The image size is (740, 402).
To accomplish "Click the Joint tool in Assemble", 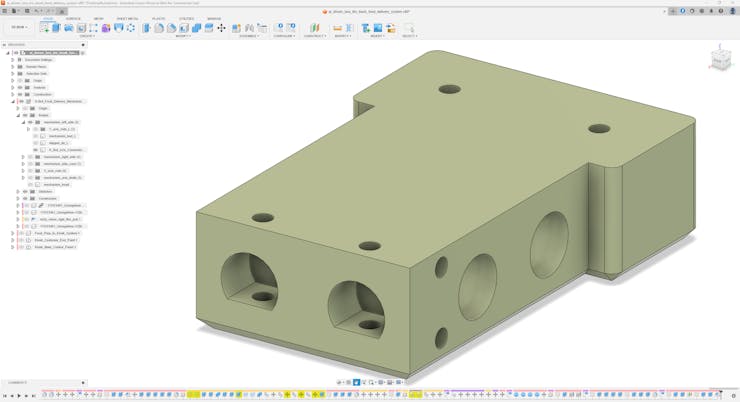I will click(x=249, y=28).
